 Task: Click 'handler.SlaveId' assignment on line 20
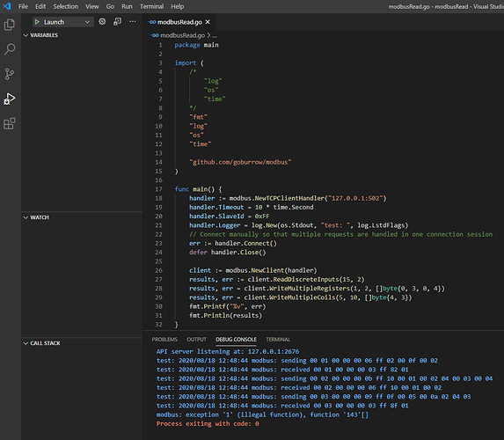(x=230, y=216)
